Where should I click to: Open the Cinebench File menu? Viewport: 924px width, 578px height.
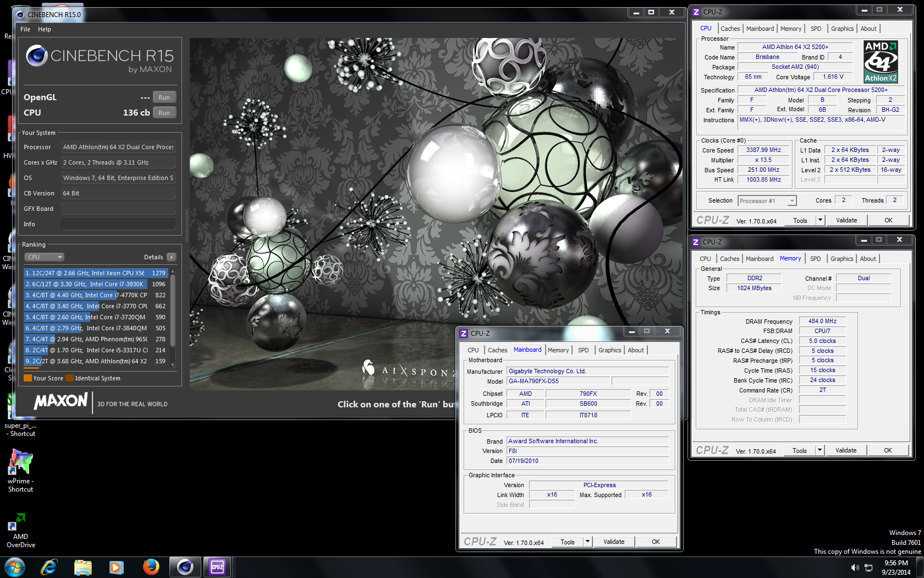pos(25,29)
